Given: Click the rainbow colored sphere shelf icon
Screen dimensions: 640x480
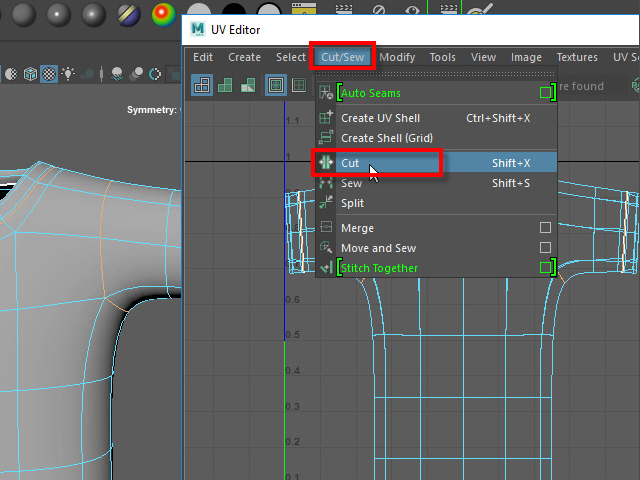Looking at the screenshot, I should click(x=162, y=14).
